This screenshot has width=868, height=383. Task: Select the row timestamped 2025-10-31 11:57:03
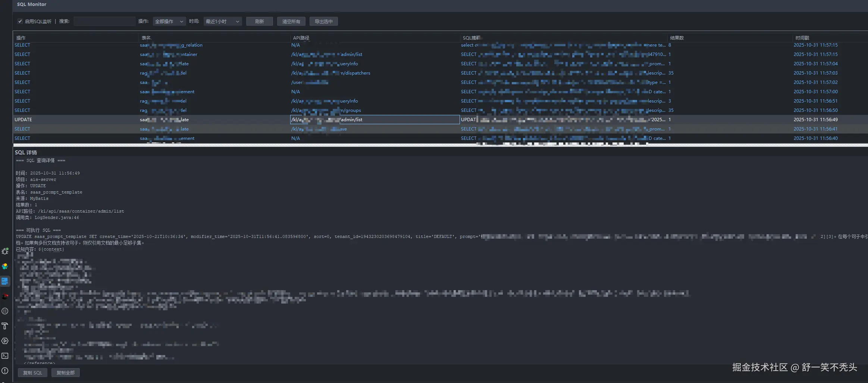(440, 73)
